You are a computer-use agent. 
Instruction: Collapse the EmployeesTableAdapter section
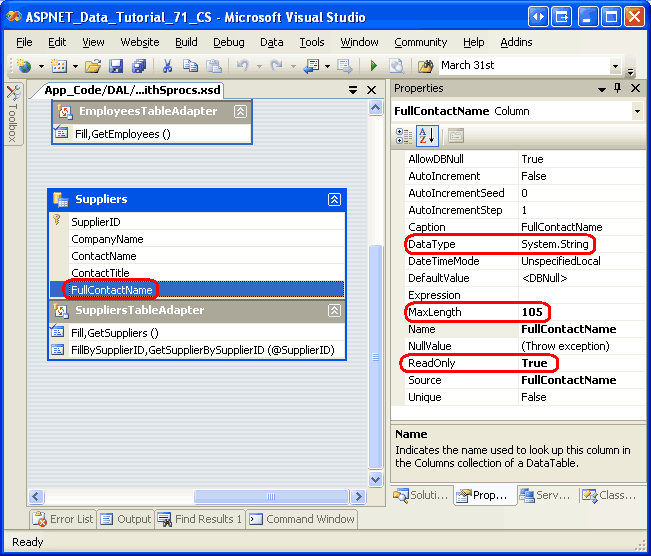point(240,112)
